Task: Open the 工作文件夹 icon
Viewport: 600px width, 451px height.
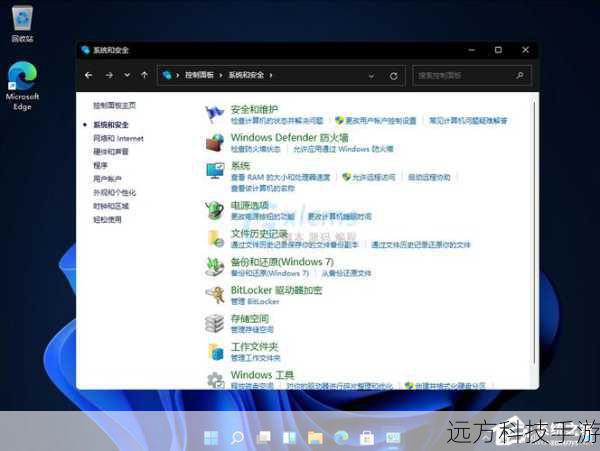Action: 215,352
